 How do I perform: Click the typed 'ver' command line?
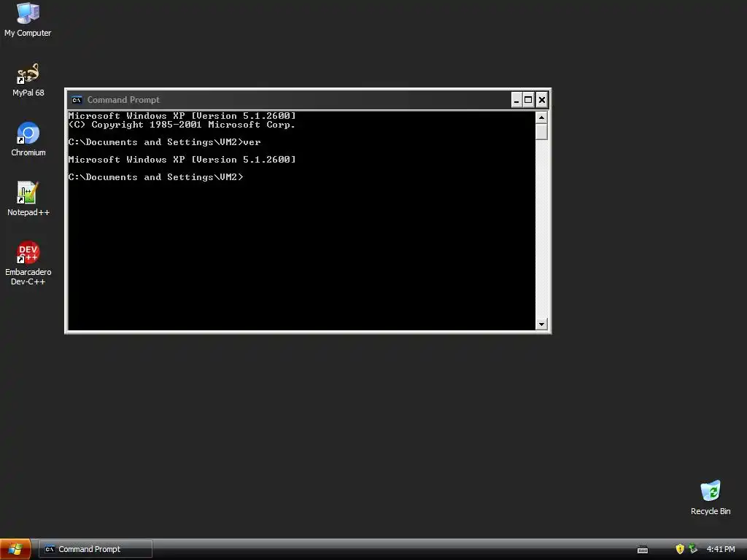coord(164,142)
